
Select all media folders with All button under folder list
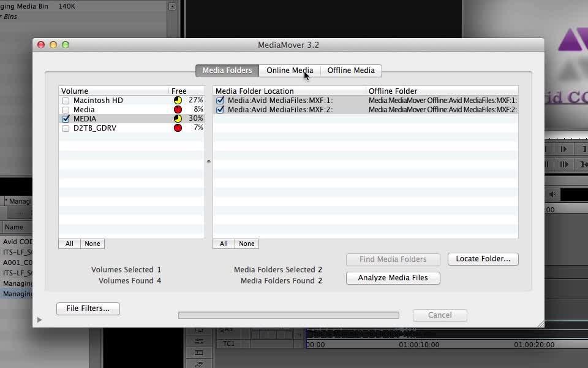click(x=224, y=243)
